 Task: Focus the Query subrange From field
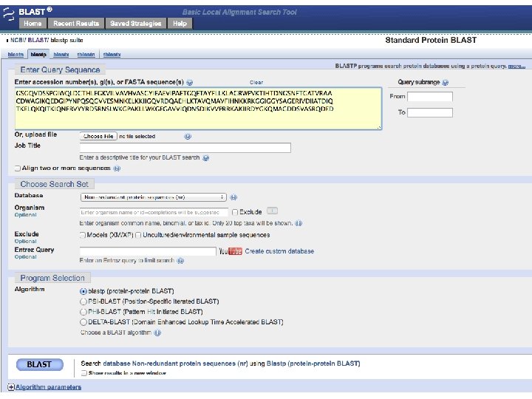click(x=430, y=97)
